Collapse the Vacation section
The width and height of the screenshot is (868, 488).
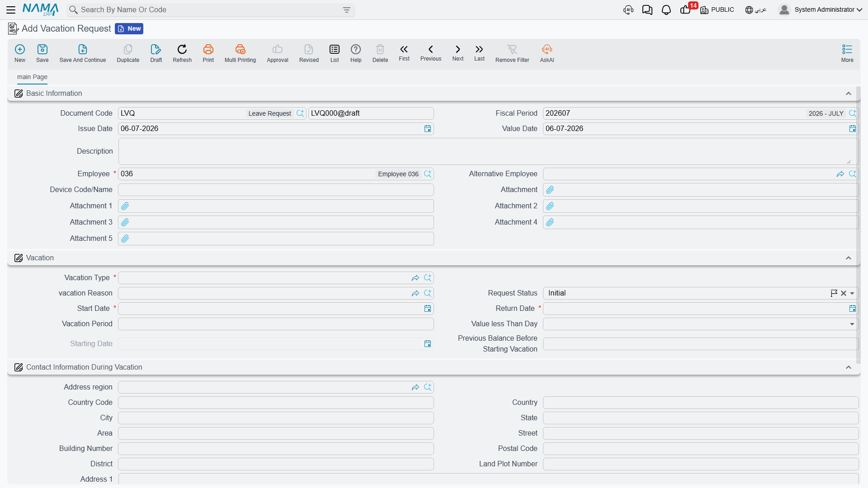(x=848, y=258)
